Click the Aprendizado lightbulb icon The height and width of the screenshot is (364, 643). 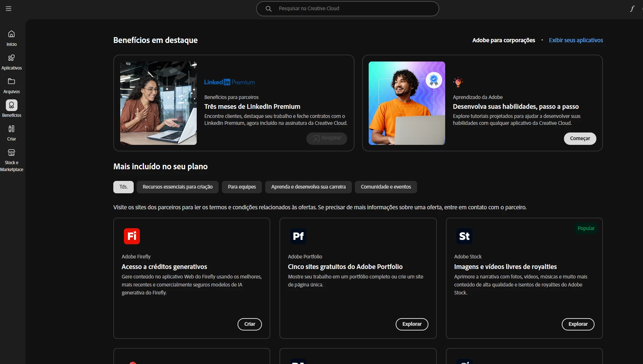pos(458,82)
